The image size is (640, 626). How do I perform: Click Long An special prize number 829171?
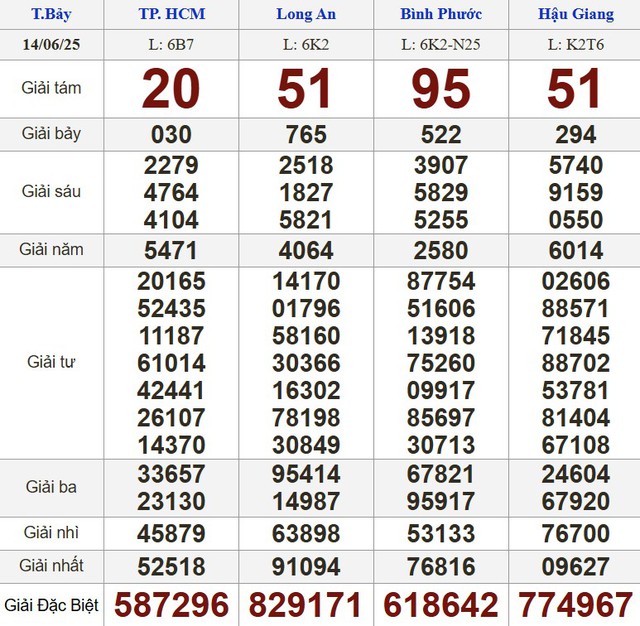(x=306, y=605)
